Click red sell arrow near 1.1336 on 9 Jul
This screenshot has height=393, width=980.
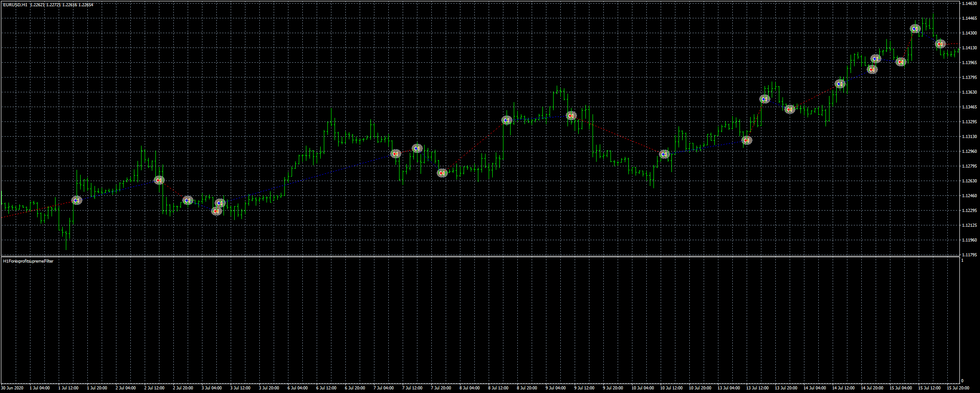[571, 116]
